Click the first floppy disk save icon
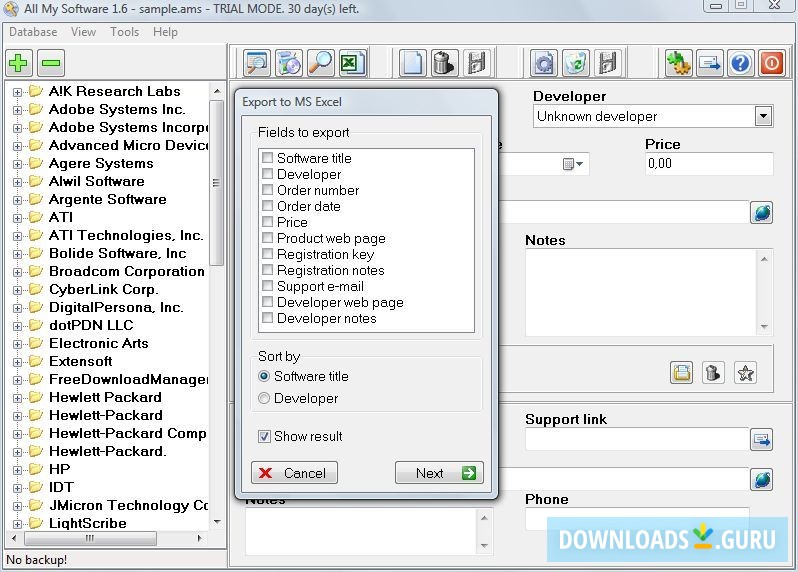This screenshot has width=798, height=572. click(x=476, y=63)
